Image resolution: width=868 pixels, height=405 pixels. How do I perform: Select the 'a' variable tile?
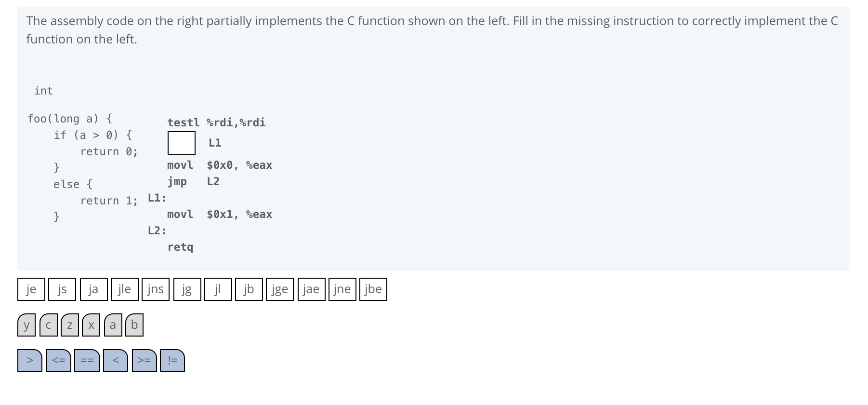point(113,325)
